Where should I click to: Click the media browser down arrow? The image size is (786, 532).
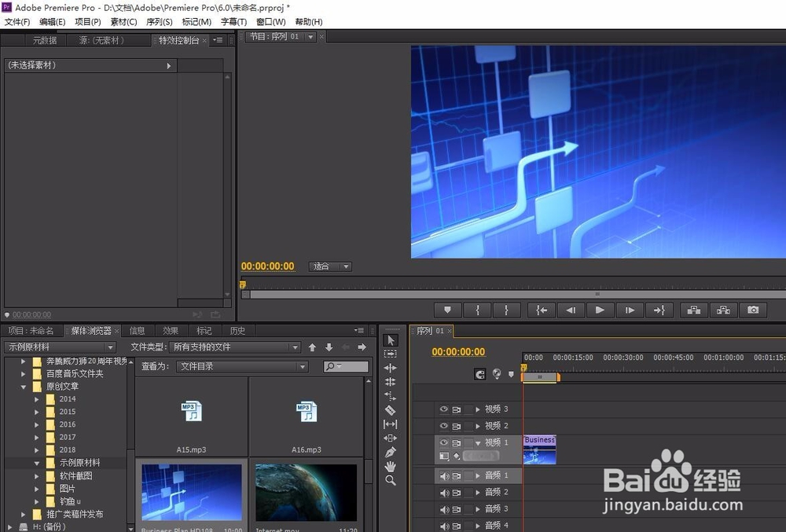pyautogui.click(x=329, y=347)
